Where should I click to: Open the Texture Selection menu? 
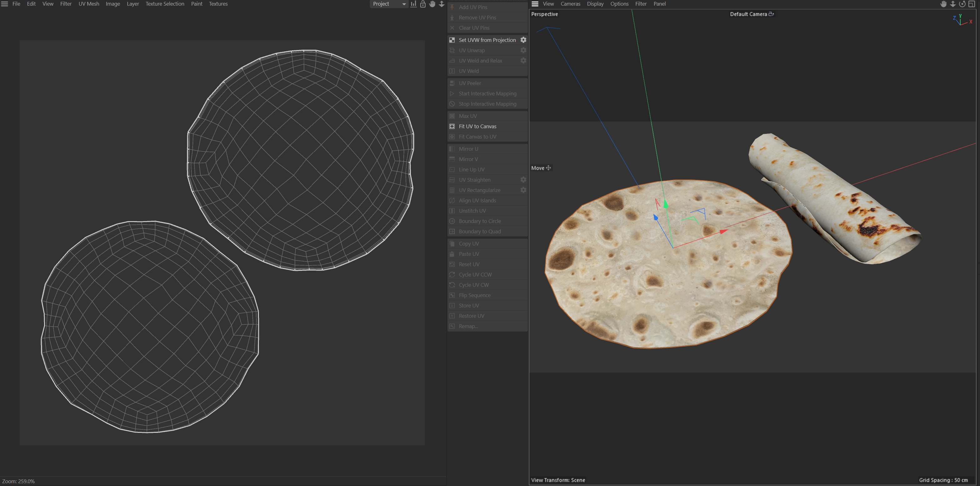click(165, 4)
